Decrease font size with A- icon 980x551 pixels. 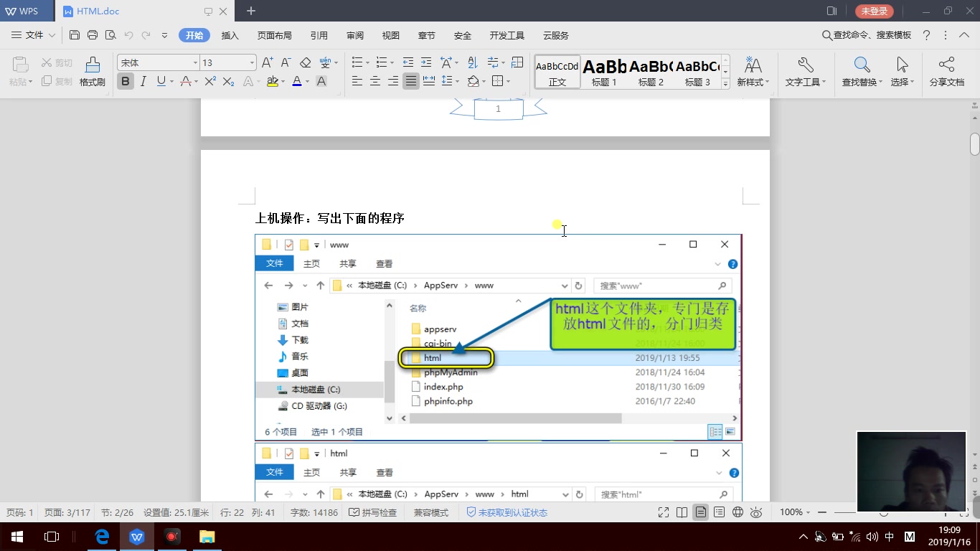(x=286, y=62)
